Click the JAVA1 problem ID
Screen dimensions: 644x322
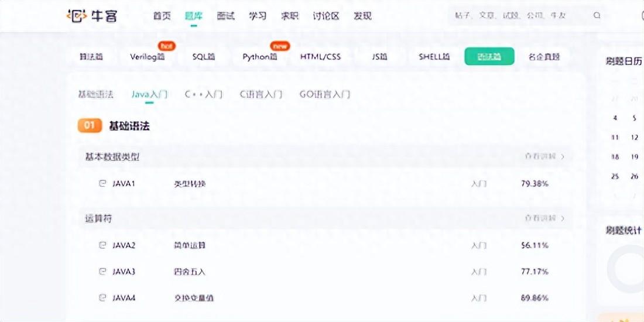point(124,184)
